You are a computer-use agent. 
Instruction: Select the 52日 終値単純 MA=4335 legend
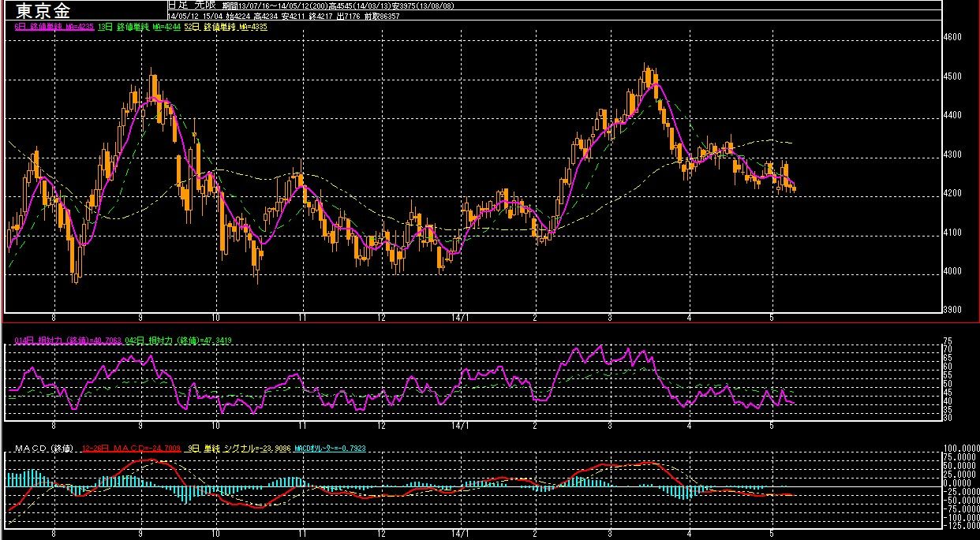tap(226, 27)
